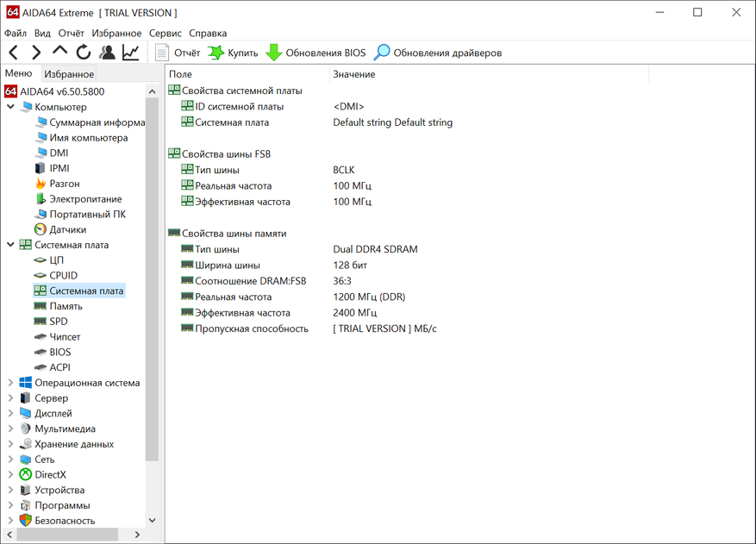Click the CPUID chip icon
This screenshot has height=544, width=756.
41,275
